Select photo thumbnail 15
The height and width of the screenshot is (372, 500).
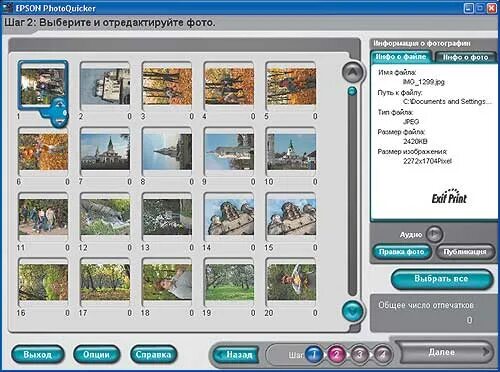291,217
